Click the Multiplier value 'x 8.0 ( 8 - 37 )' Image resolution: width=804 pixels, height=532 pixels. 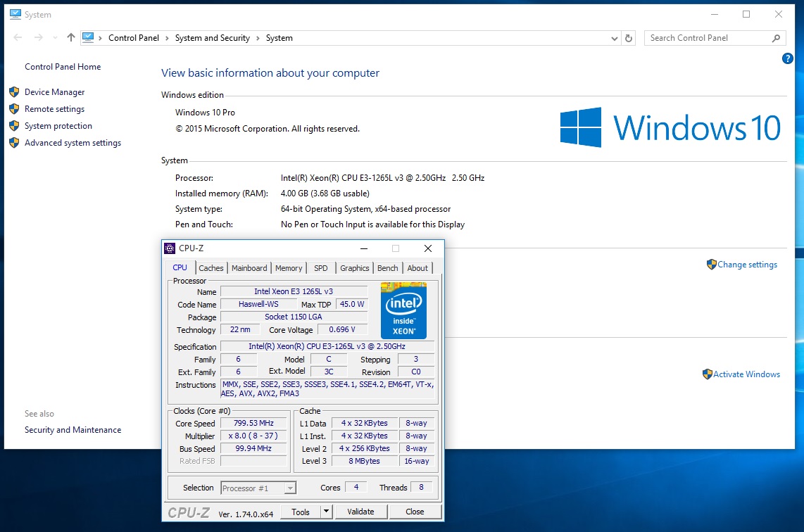tap(254, 436)
